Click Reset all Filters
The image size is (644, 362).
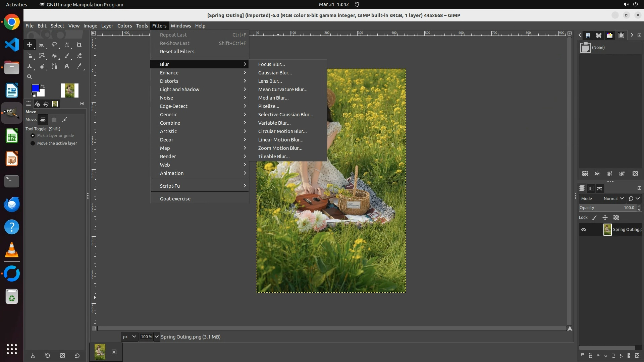(177, 52)
